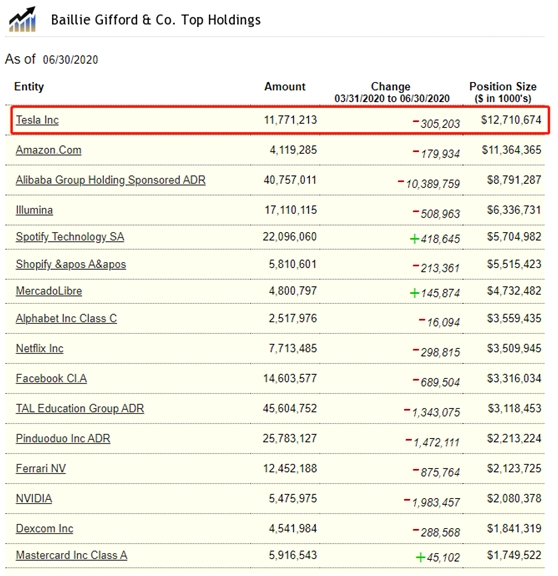558x576 pixels.
Task: Click the stock chart logo icon
Action: (x=22, y=19)
